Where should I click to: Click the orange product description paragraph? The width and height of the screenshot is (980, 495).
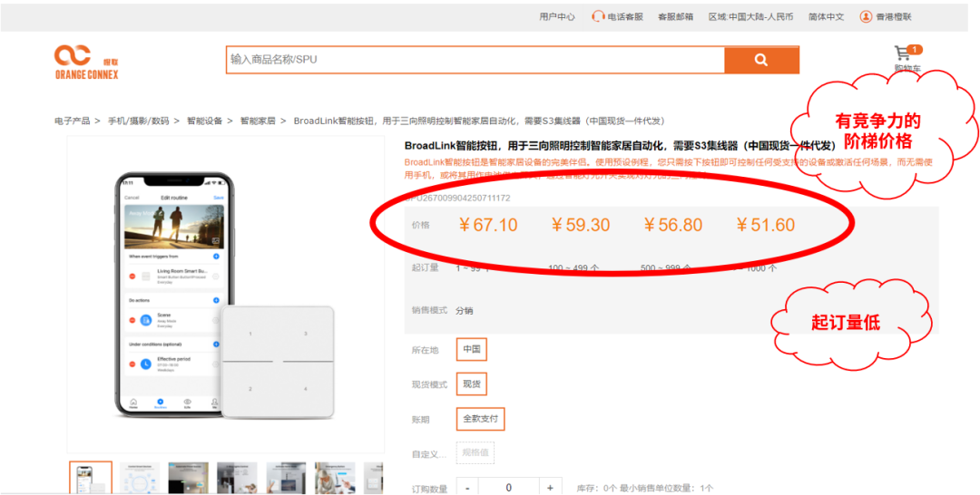pos(670,168)
